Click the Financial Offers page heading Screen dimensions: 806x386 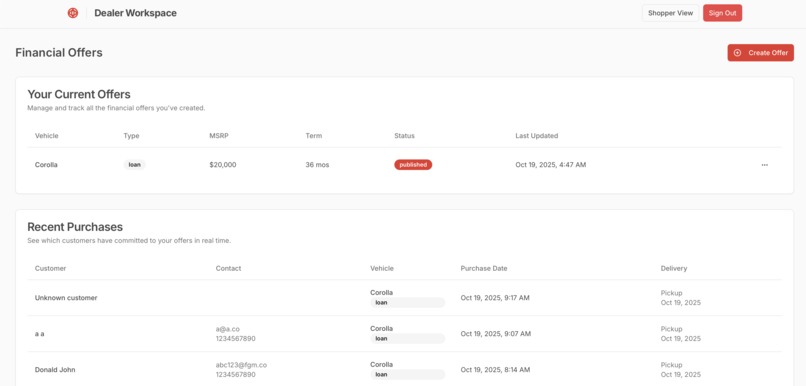coord(59,52)
